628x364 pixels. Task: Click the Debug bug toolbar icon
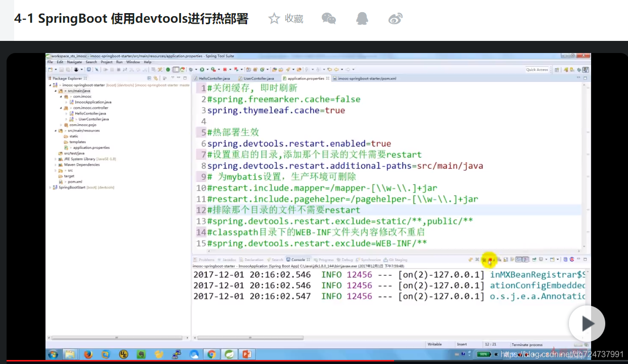point(191,70)
